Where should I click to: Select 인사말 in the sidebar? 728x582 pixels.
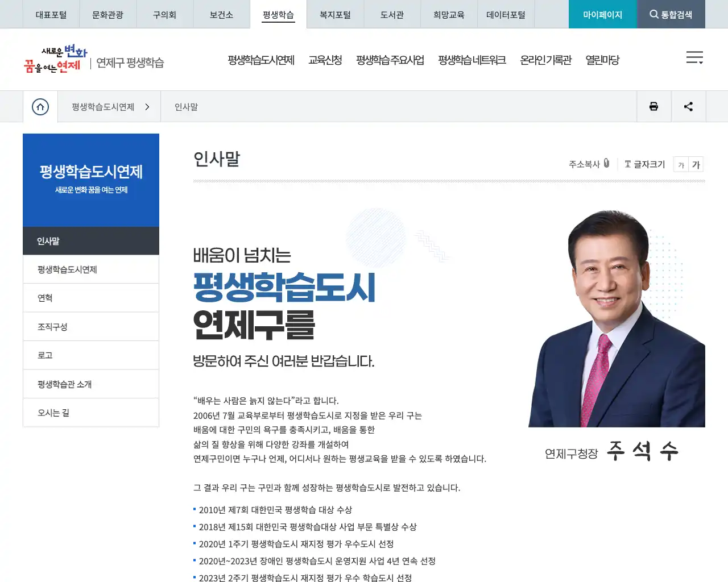click(91, 241)
